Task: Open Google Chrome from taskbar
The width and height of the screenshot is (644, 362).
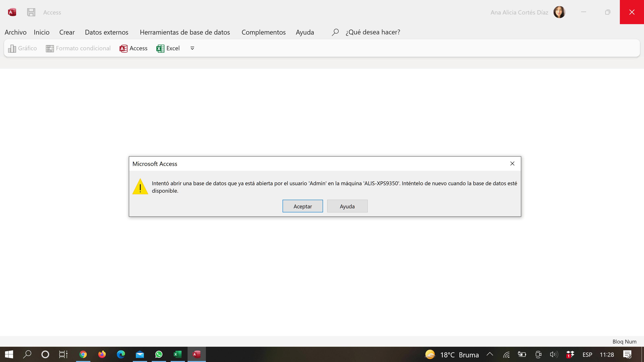Action: [x=83, y=354]
